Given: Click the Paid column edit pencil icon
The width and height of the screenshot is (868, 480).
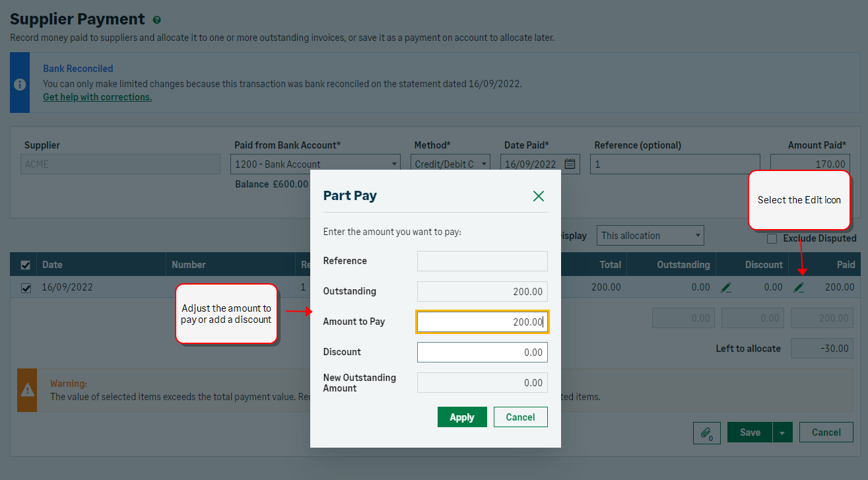Looking at the screenshot, I should coord(799,287).
